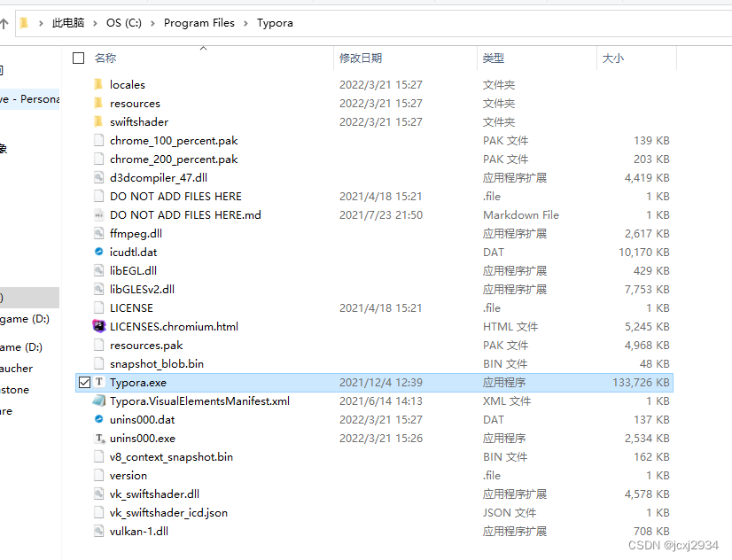This screenshot has height=560, width=732.
Task: Click the libEGL.dll file icon
Action: point(98,270)
